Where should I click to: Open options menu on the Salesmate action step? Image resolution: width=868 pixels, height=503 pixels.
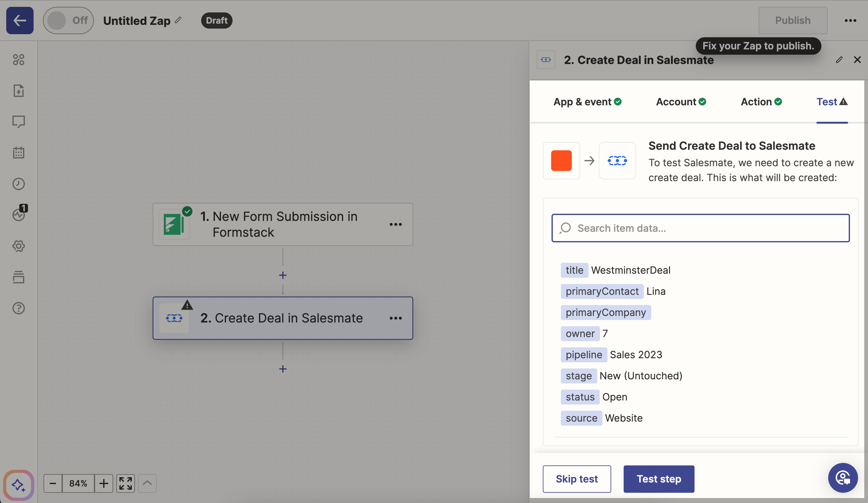point(396,318)
